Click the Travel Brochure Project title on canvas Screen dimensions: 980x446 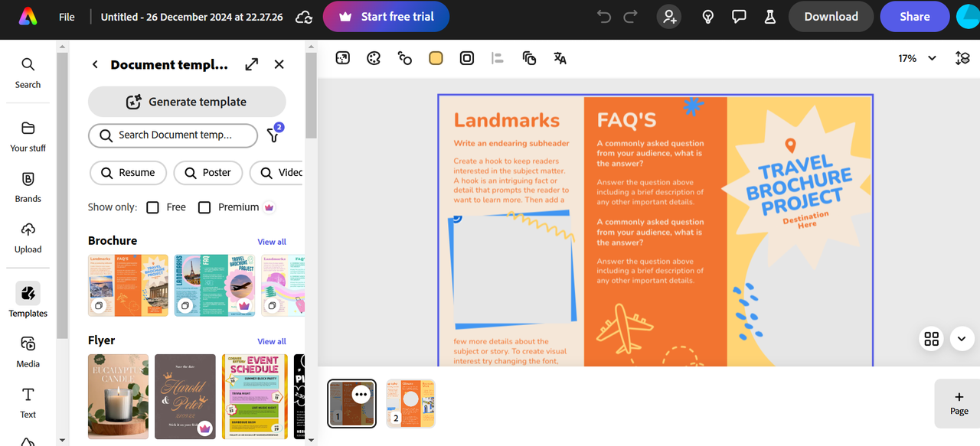coord(799,185)
